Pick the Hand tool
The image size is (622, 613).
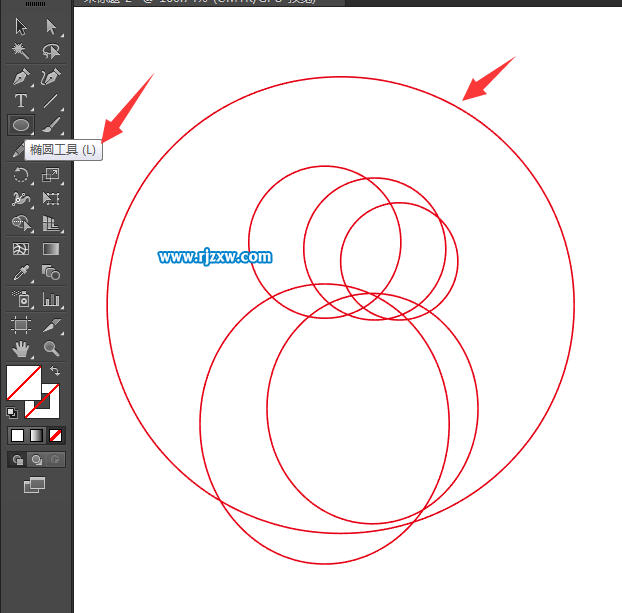[21, 349]
